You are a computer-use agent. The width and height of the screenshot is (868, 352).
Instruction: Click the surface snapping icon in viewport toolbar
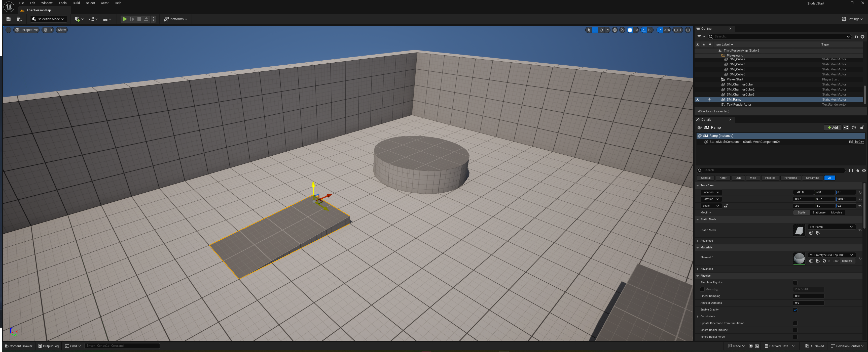[622, 30]
